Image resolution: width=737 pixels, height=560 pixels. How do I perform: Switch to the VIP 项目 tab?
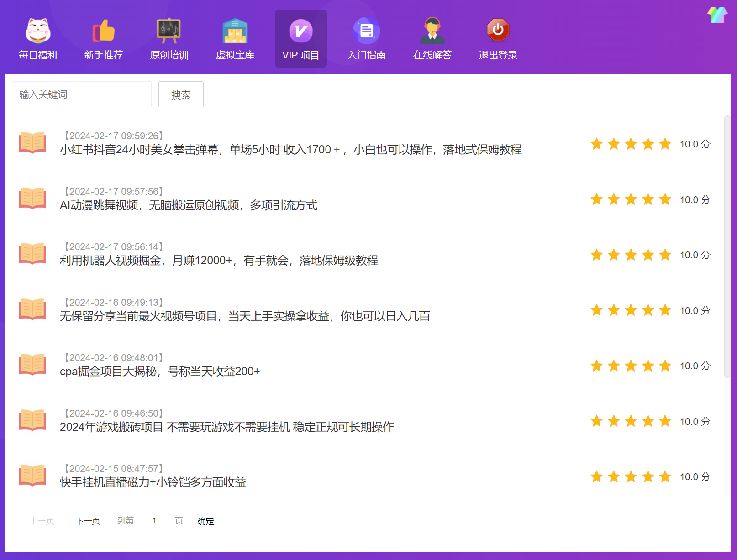300,39
